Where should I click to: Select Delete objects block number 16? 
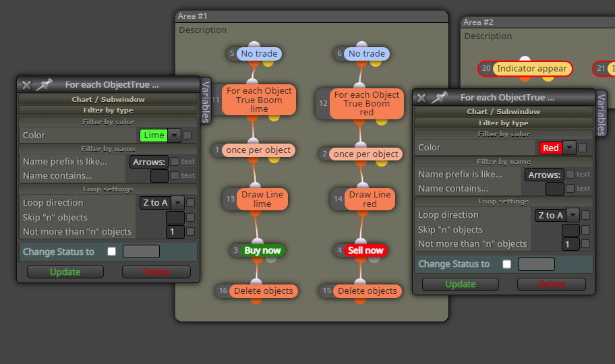point(263,291)
